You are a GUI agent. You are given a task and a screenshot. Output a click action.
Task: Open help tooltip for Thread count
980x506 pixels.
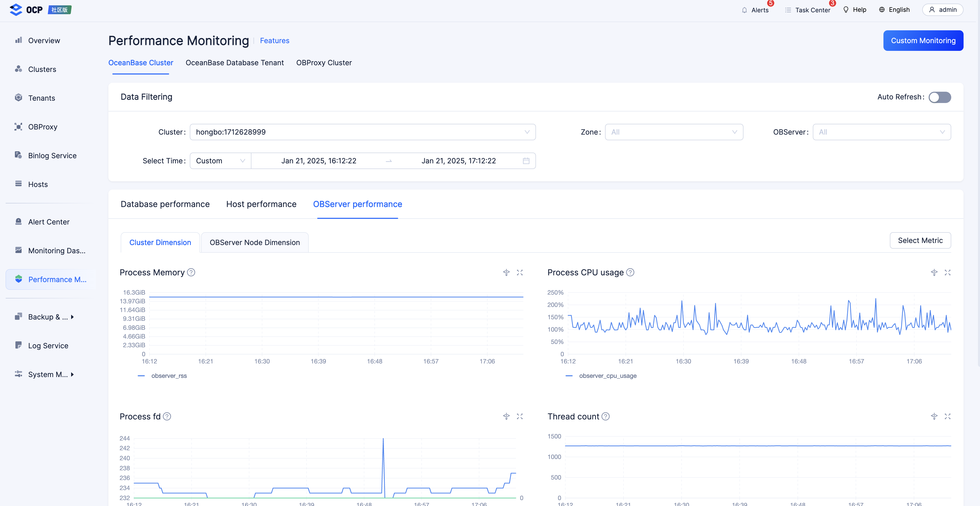606,416
